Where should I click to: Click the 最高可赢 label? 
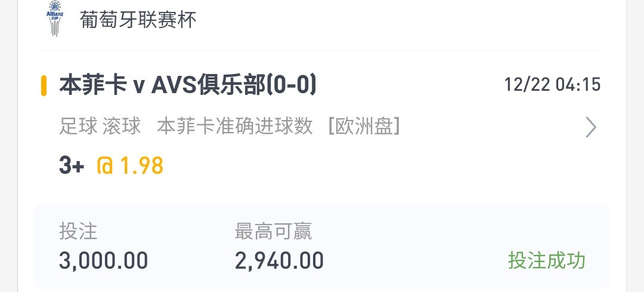click(274, 231)
